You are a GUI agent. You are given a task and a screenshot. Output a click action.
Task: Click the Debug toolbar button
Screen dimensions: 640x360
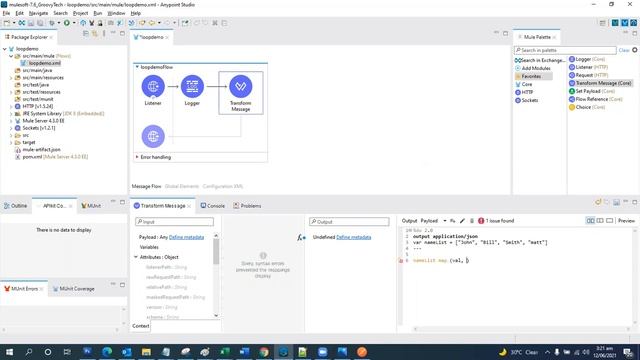pyautogui.click(x=52, y=23)
